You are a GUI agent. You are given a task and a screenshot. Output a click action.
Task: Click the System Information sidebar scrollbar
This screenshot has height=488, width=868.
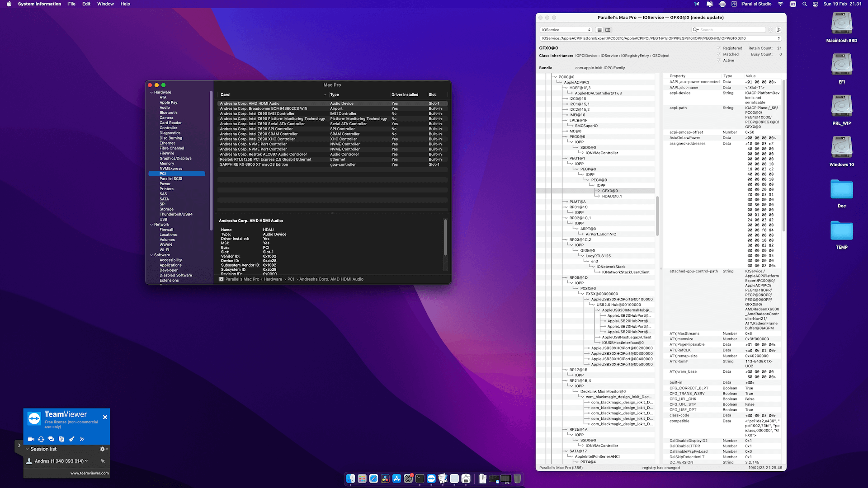211,161
